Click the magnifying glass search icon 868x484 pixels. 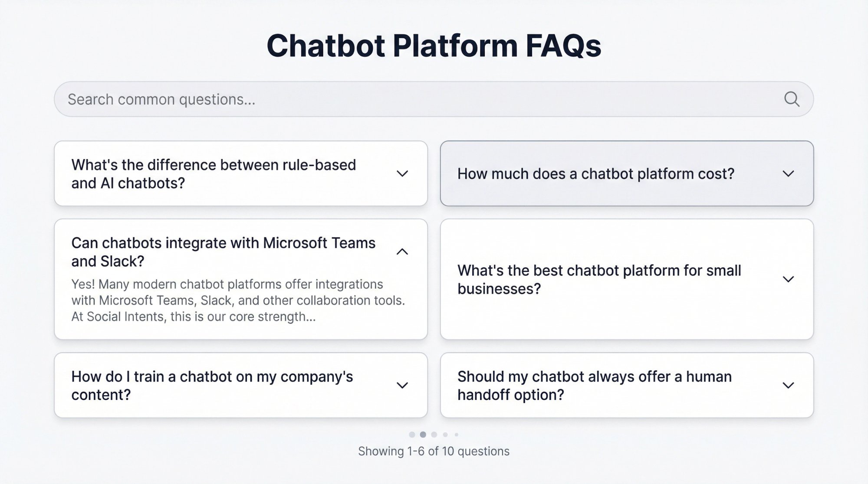coord(792,99)
